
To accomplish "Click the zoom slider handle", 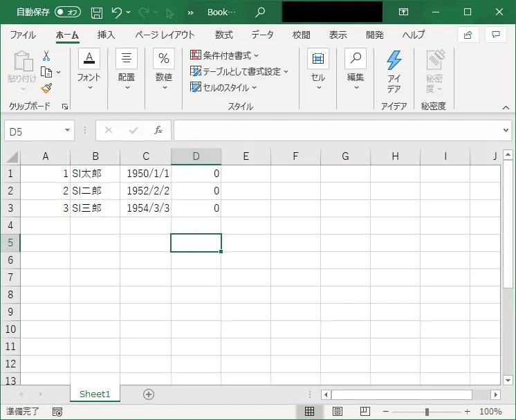I will click(427, 412).
